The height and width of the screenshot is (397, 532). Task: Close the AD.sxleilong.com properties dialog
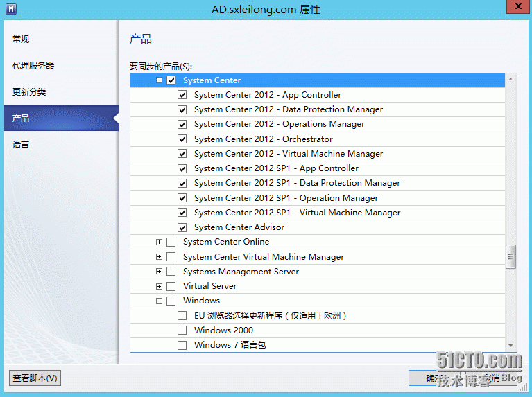tap(518, 6)
